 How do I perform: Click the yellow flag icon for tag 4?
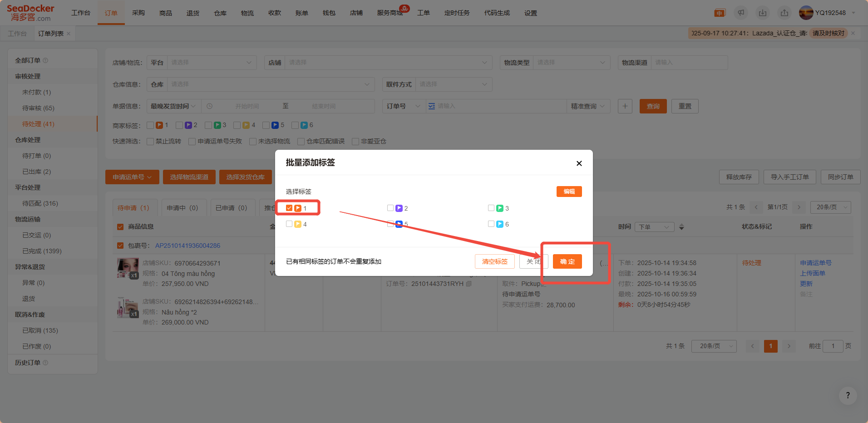tap(298, 224)
